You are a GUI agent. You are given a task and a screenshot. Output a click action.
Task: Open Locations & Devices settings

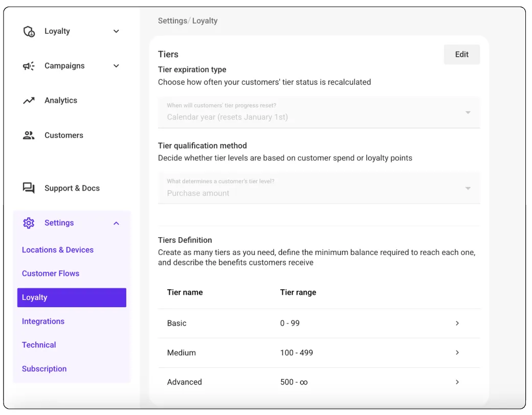(58, 250)
